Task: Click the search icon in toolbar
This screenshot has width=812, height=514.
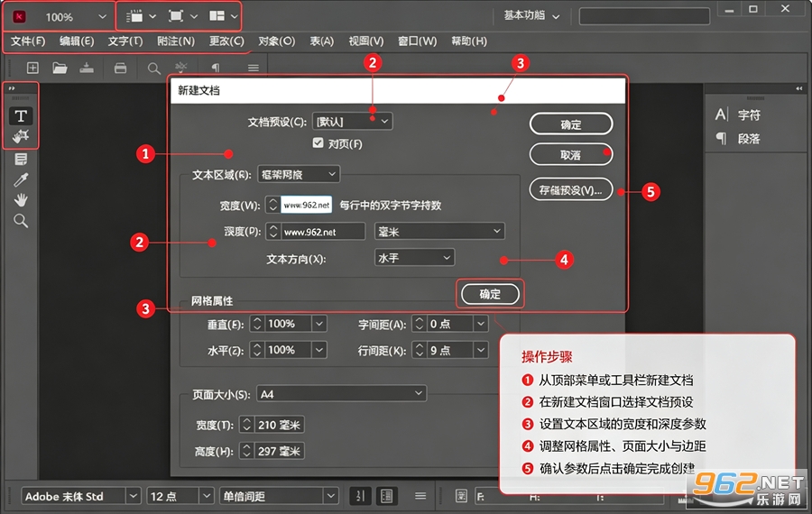Action: [x=153, y=69]
